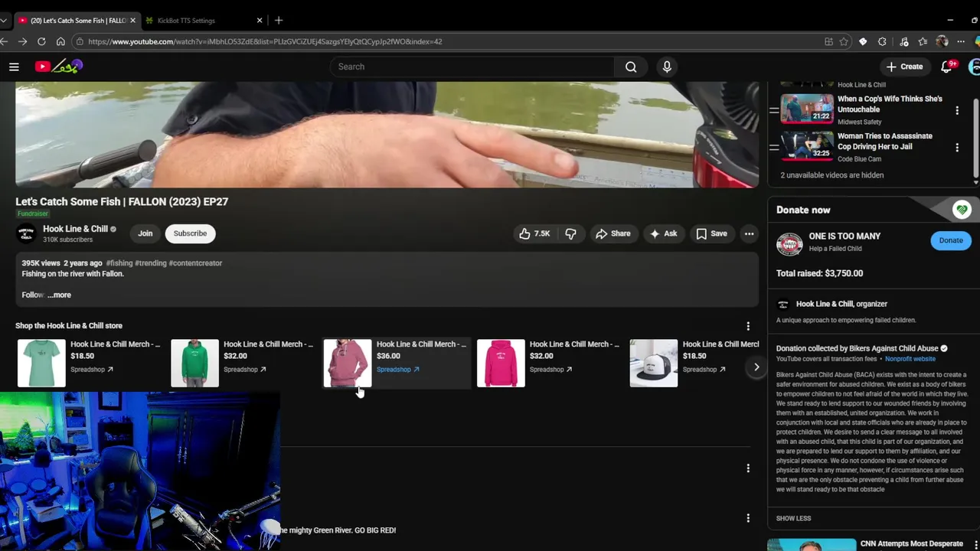The height and width of the screenshot is (551, 980).
Task: Open browser settings and more ellipsis
Action: coord(961,41)
